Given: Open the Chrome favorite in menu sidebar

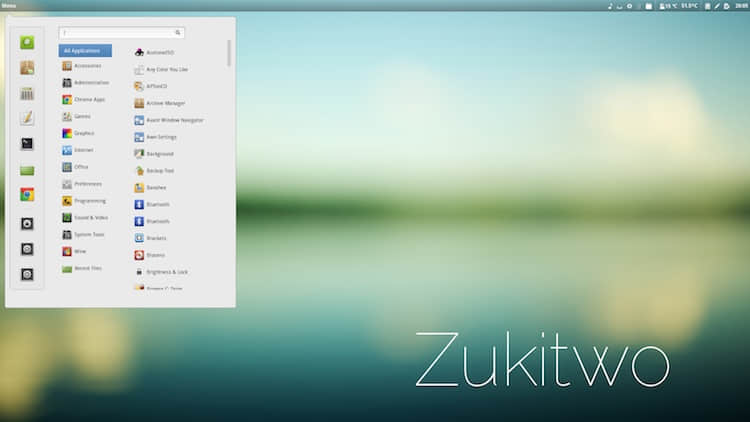Looking at the screenshot, I should click(x=27, y=195).
